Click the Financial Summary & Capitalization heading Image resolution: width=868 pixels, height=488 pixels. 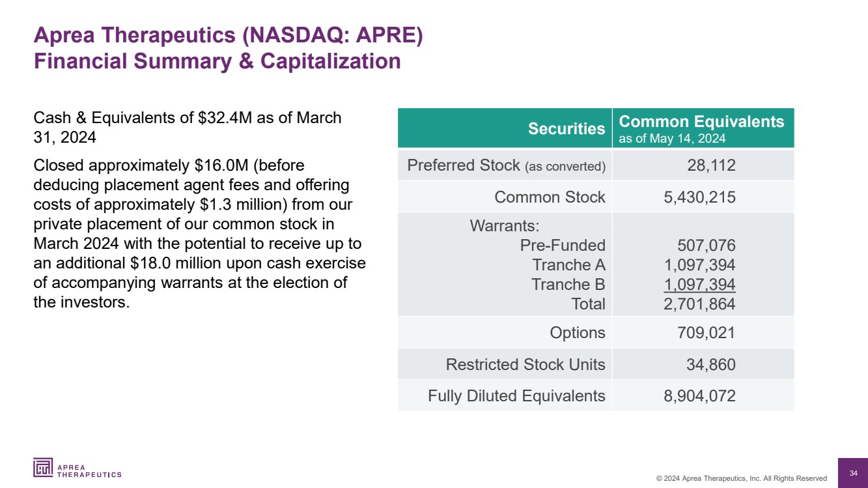pyautogui.click(x=217, y=61)
